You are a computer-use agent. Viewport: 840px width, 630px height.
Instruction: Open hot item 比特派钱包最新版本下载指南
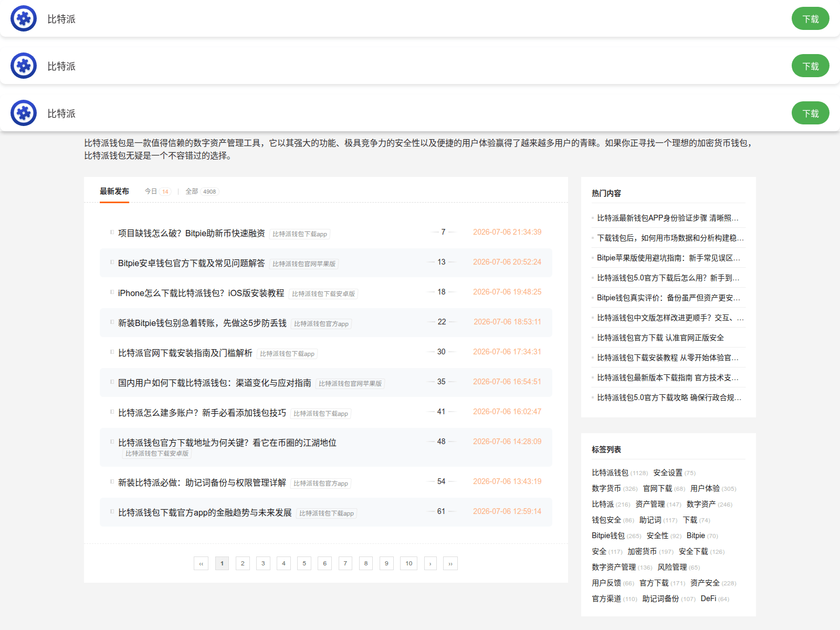(x=668, y=377)
